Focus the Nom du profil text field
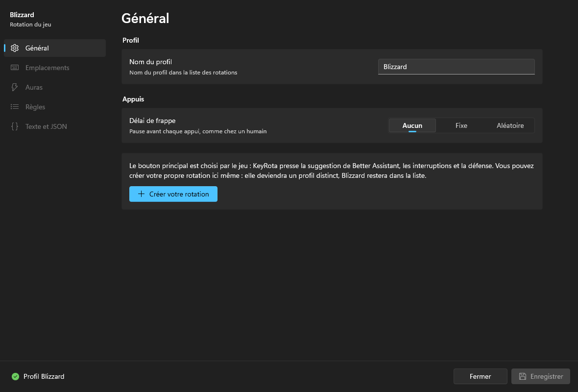578x392 pixels. [457, 67]
